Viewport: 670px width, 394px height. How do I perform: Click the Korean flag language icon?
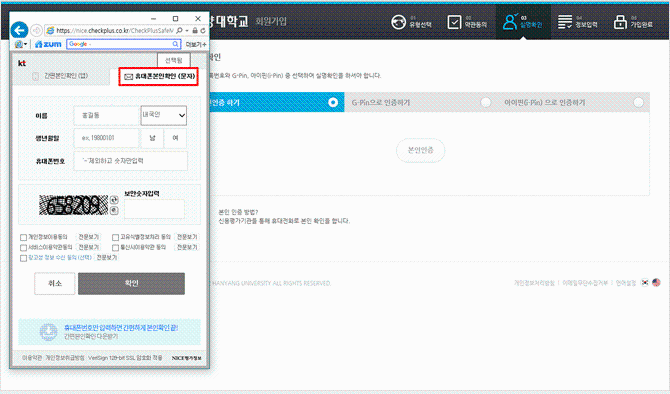(x=645, y=282)
